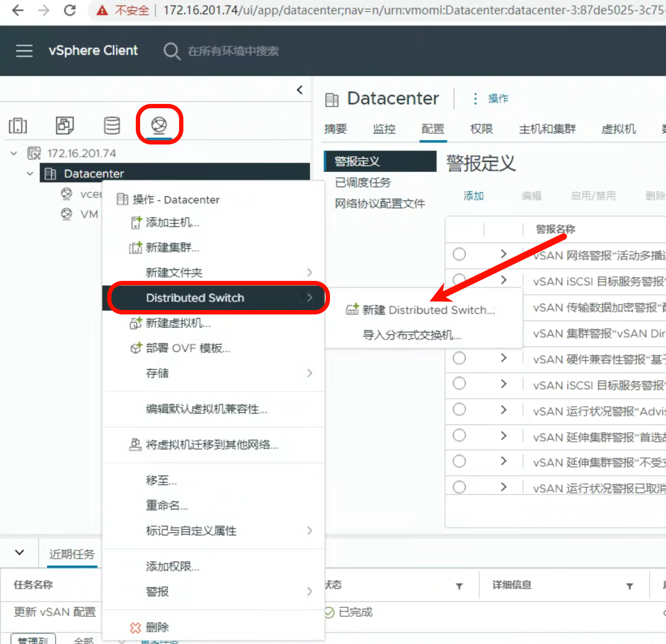Click the new Distributed Switch icon
Screen dimensions: 666x644
352,310
